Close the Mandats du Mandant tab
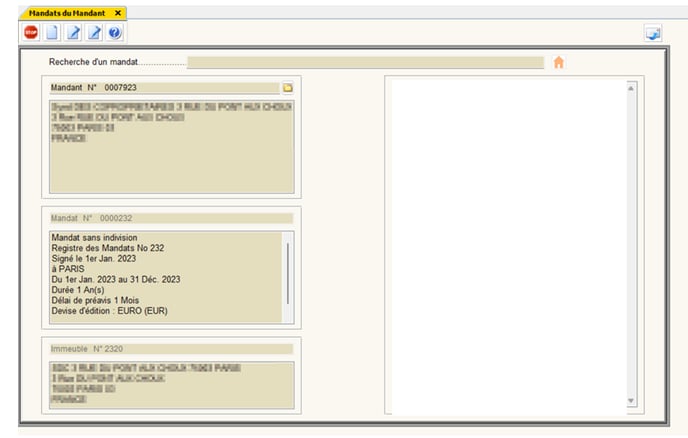This screenshot has width=688, height=438. [x=118, y=12]
